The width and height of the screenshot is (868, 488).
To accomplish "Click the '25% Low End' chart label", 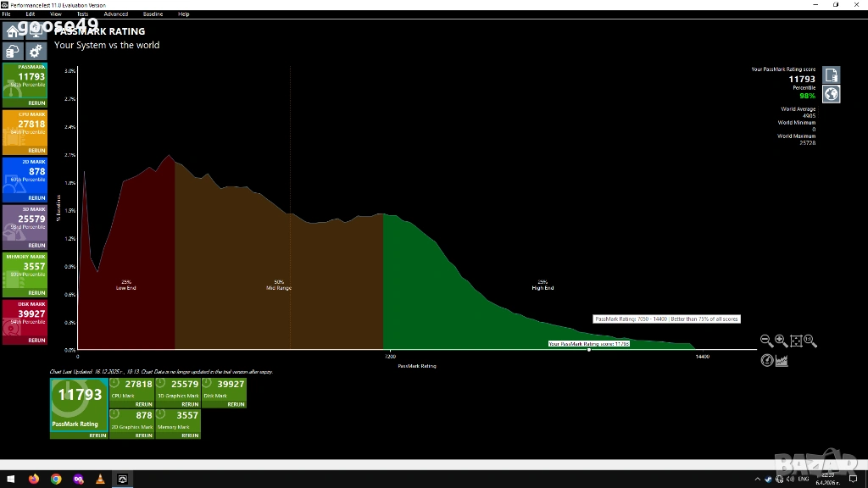I will pos(125,285).
